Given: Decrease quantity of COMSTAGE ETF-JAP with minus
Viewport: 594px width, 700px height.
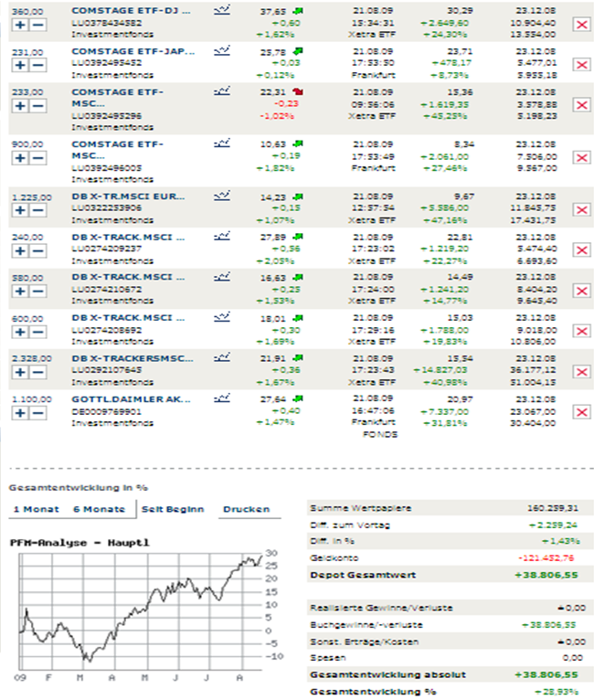Looking at the screenshot, I should 38,65.
